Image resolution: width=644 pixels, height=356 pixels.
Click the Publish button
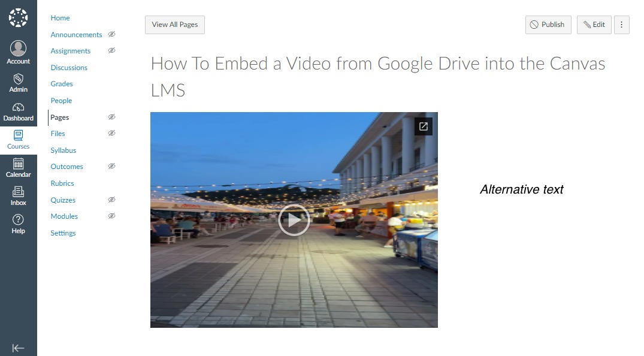click(548, 25)
